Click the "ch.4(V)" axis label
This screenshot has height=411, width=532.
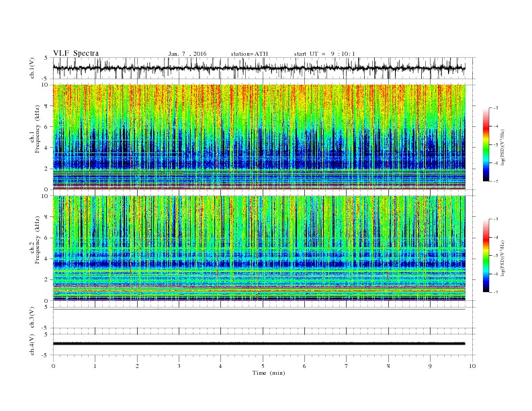(x=32, y=345)
